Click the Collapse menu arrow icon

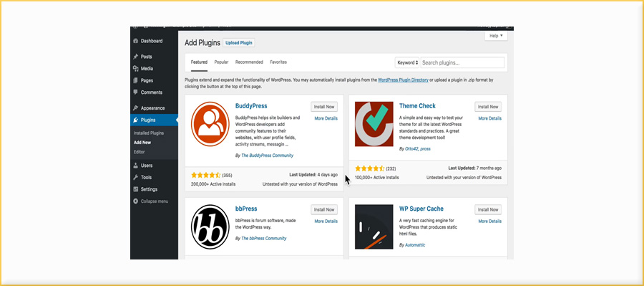click(135, 201)
